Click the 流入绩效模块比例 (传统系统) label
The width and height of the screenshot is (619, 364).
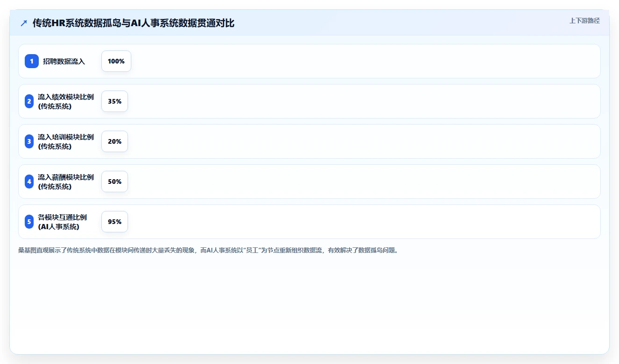[x=66, y=101]
